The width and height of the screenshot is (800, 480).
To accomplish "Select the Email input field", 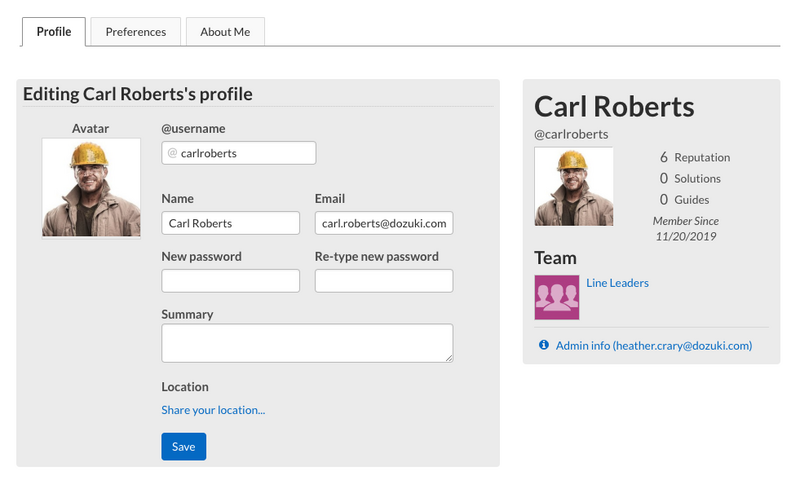I will 383,223.
